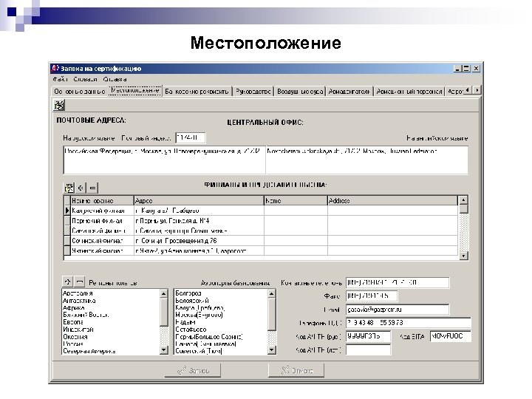This screenshot has width=532, height=399.
Task: Select the Сочинский филиал row
Action: [261, 241]
